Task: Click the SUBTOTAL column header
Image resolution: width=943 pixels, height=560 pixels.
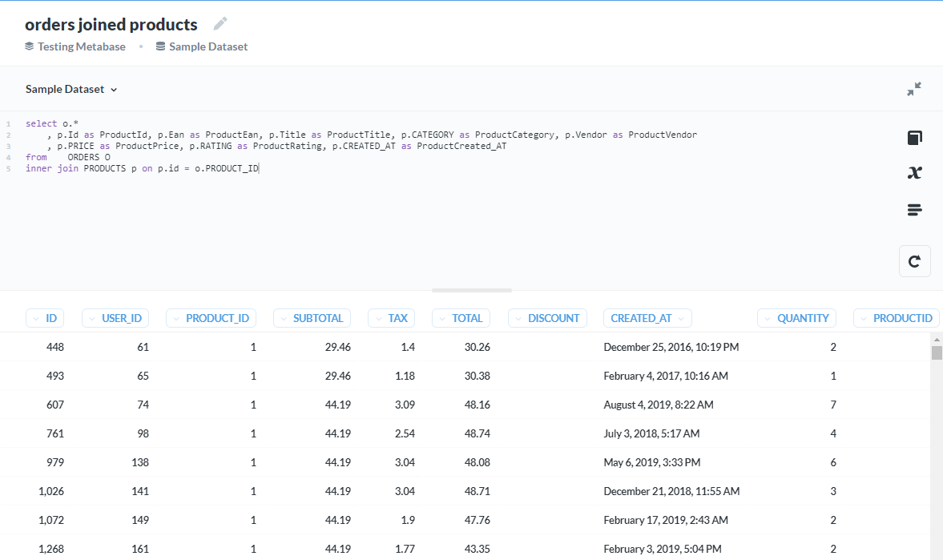Action: 312,318
